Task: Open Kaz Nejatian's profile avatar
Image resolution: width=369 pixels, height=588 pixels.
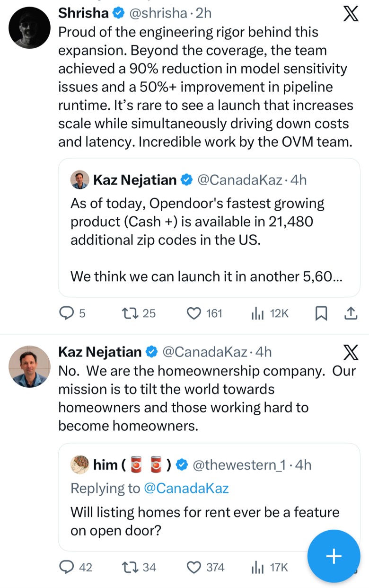Action: 29,366
